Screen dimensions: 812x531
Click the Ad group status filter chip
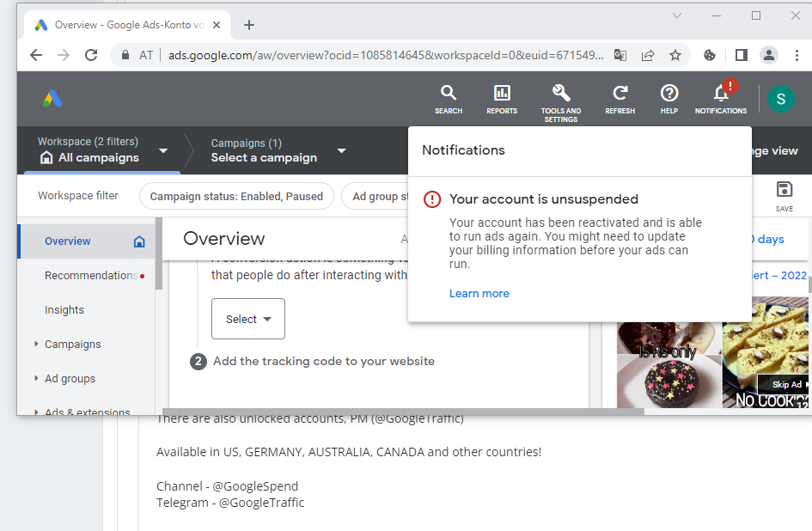click(x=375, y=197)
